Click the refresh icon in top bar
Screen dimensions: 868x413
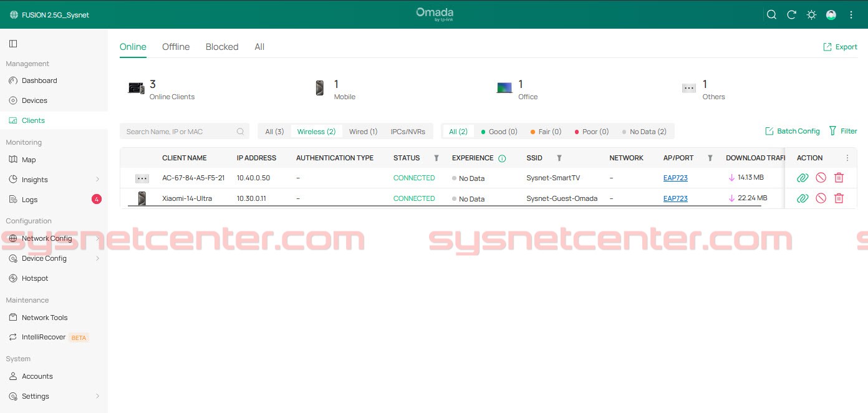(791, 15)
